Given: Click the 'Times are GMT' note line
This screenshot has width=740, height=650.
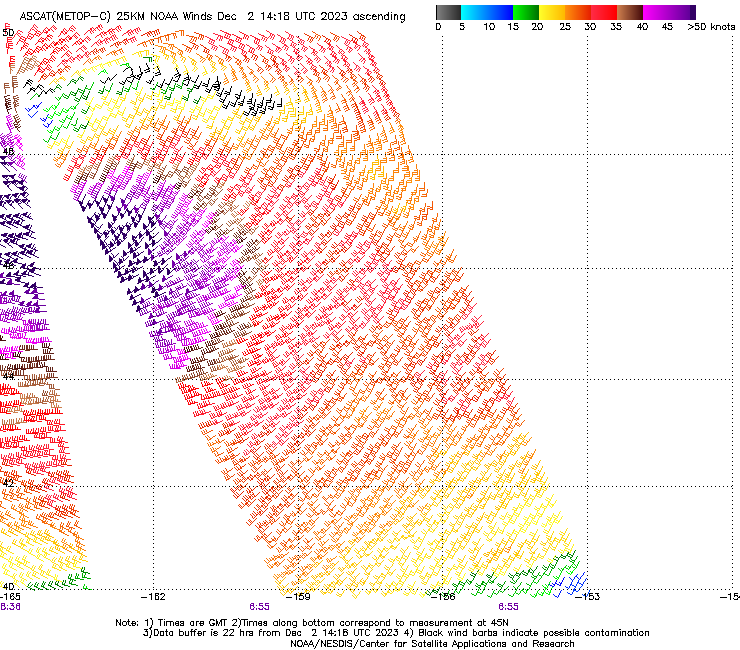Looking at the screenshot, I should [x=311, y=623].
